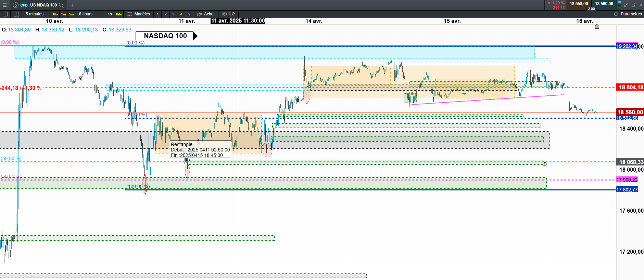
Task: Click the 18 560,00 current price tag
Action: click(630, 112)
